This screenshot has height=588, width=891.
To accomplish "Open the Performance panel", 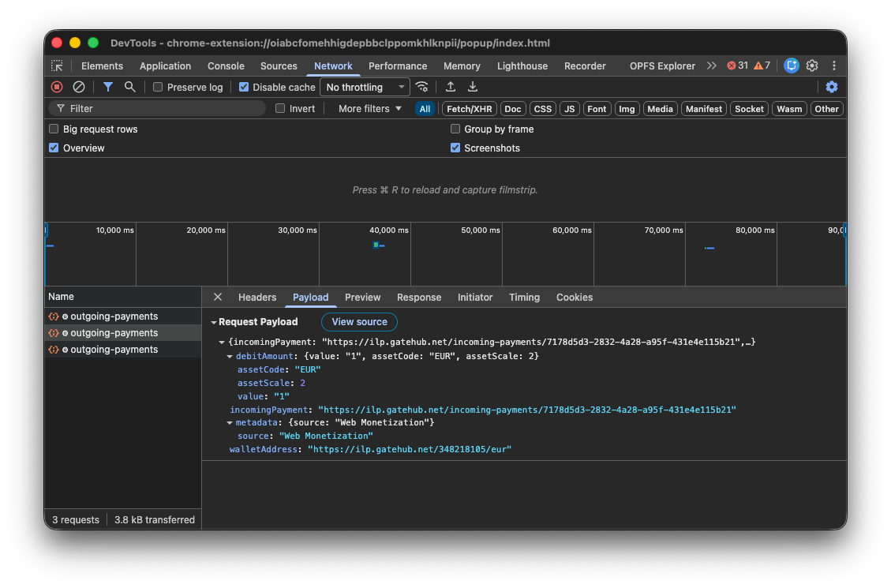I will pos(398,66).
